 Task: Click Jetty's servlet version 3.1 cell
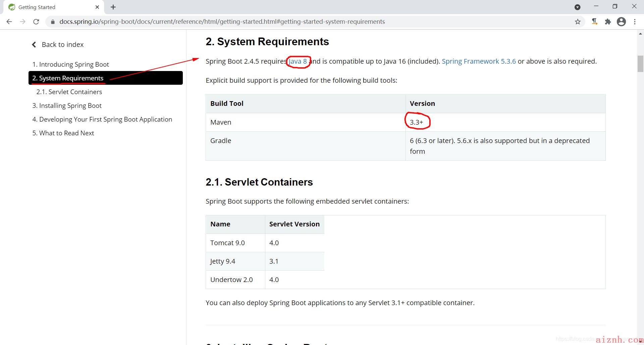tap(294, 261)
